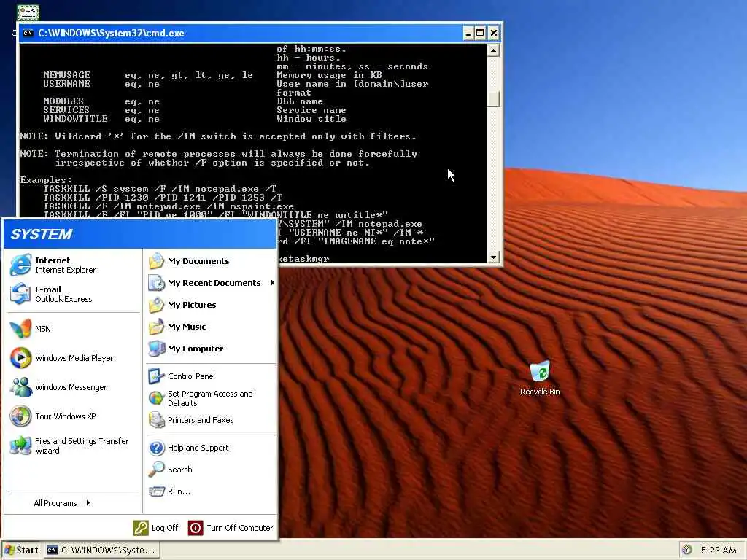The image size is (747, 560).
Task: Launch Windows Media Player icon
Action: click(20, 357)
